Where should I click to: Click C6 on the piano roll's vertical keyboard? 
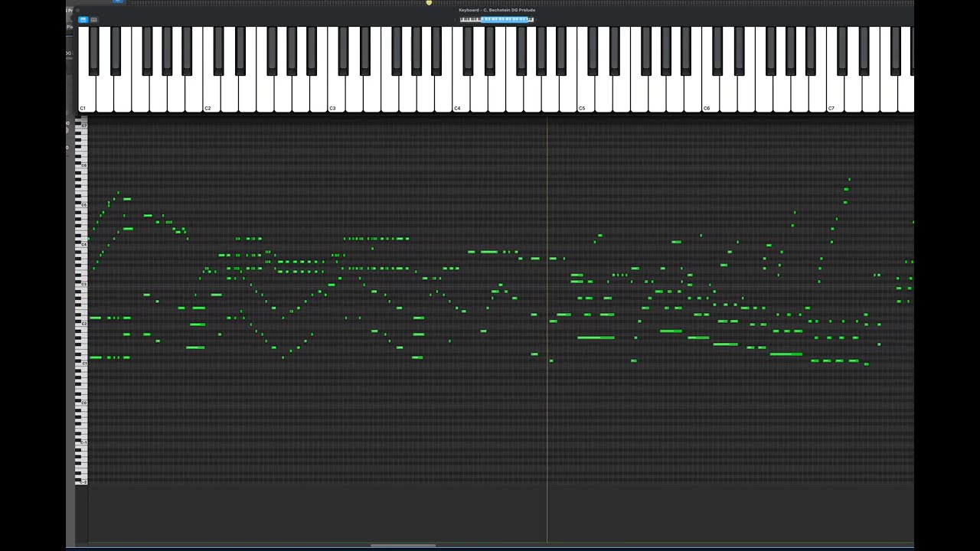(82, 165)
